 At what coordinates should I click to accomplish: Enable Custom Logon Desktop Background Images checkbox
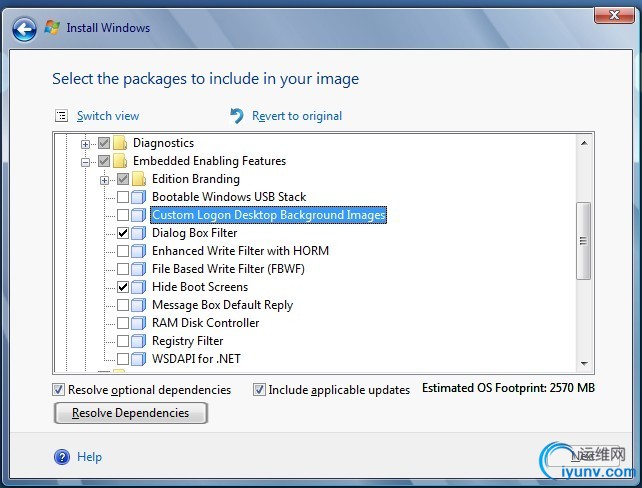point(123,215)
